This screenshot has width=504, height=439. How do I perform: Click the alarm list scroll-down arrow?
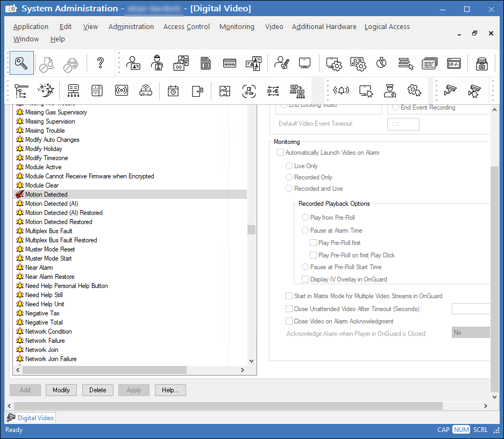pos(251,361)
